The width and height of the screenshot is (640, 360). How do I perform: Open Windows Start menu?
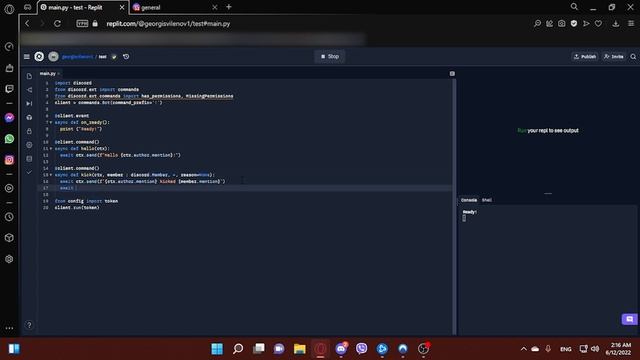pyautogui.click(x=217, y=349)
